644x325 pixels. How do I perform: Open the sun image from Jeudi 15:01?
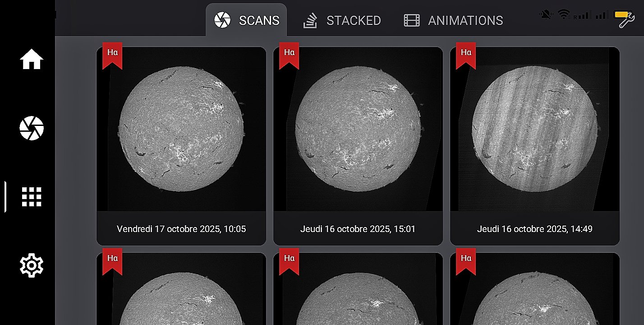[358, 130]
